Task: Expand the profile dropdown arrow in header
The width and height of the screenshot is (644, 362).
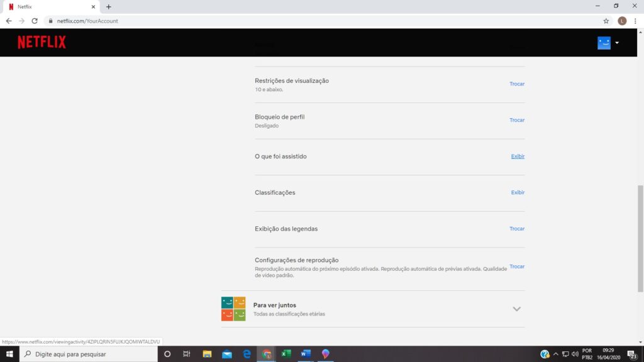Action: 617,43
